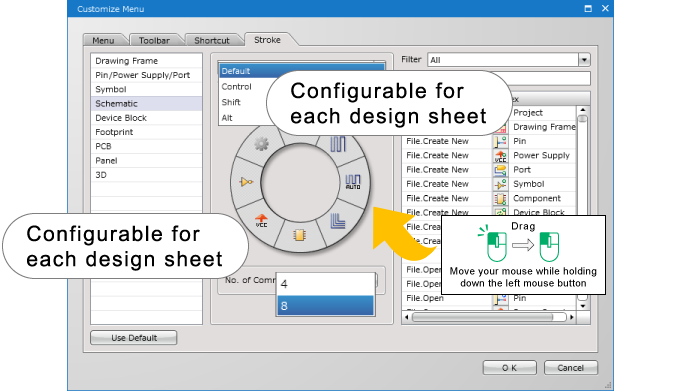The width and height of the screenshot is (681, 391).
Task: Select Alt in the modifier list
Action: 227,118
